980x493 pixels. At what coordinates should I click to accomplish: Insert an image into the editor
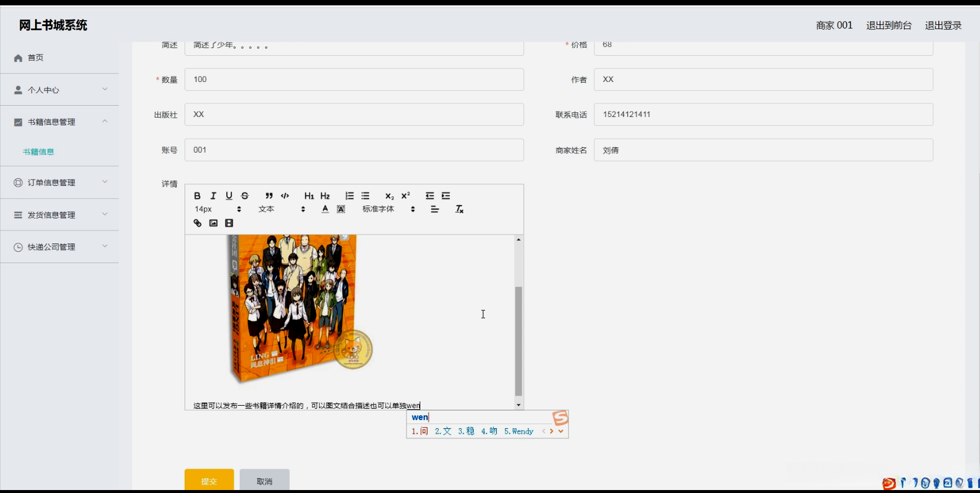(x=213, y=223)
